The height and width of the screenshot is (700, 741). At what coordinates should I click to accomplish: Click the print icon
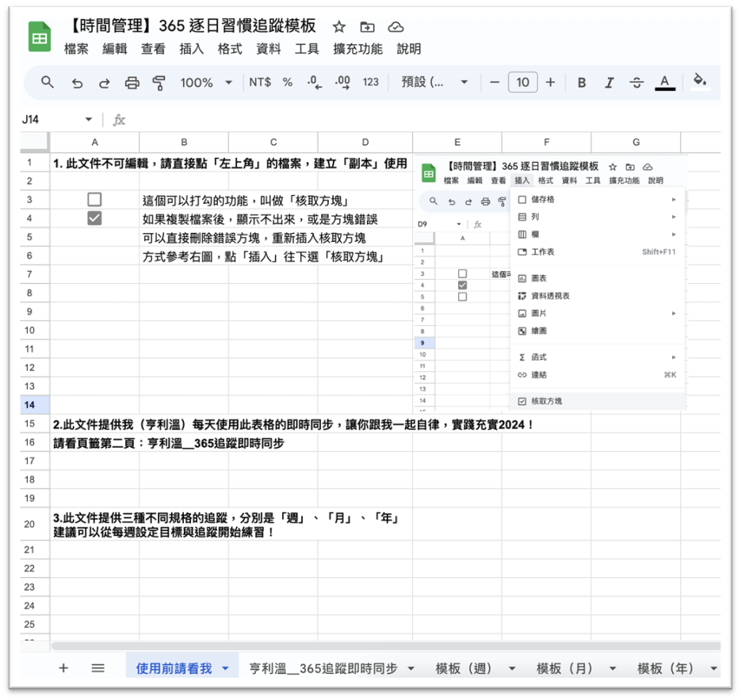click(132, 82)
